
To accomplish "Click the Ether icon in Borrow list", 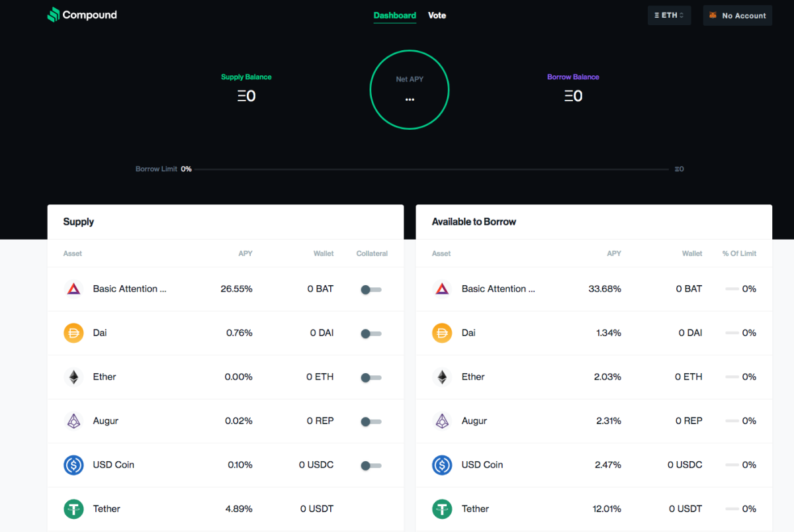I will pos(442,377).
